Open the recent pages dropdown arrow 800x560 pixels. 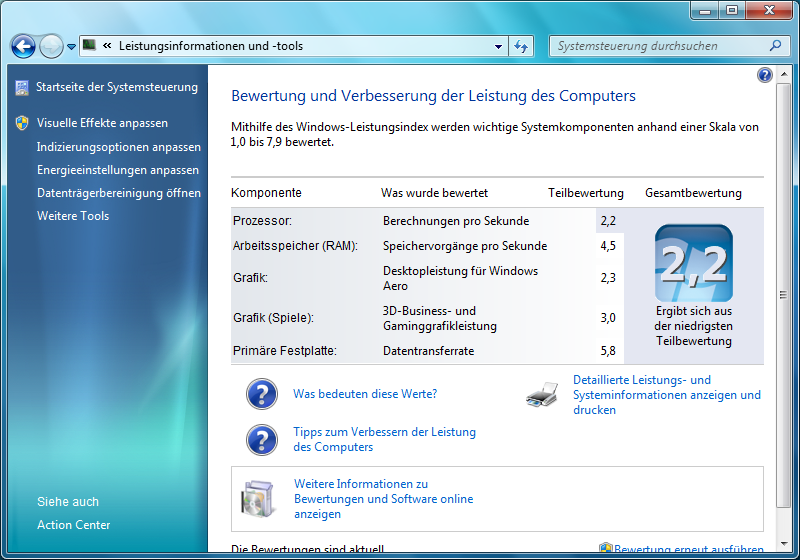71,47
